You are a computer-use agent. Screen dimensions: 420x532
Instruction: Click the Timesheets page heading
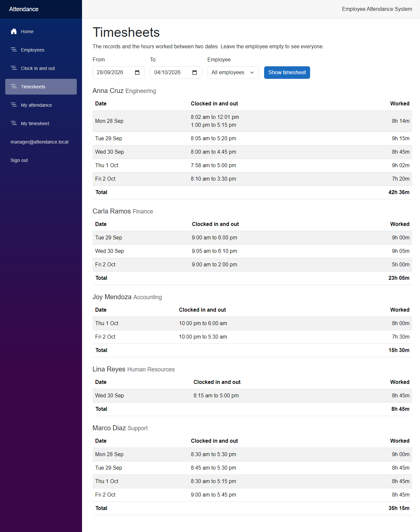click(126, 33)
